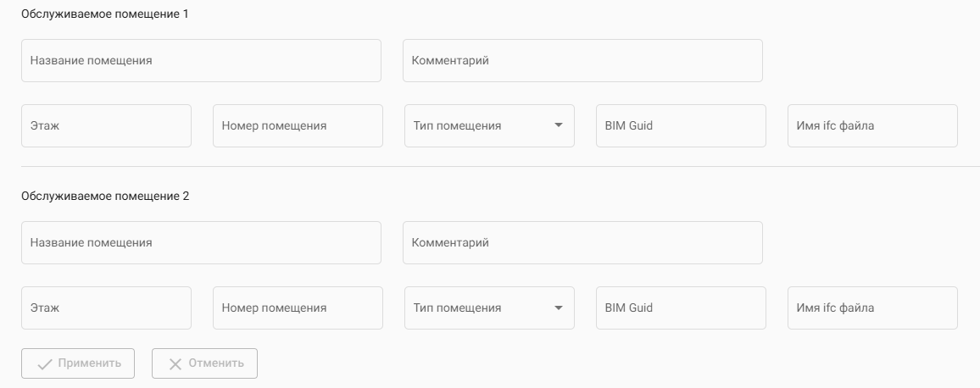
Task: Click Имя ifc файла field of помещение 2
Action: pyautogui.click(x=872, y=308)
